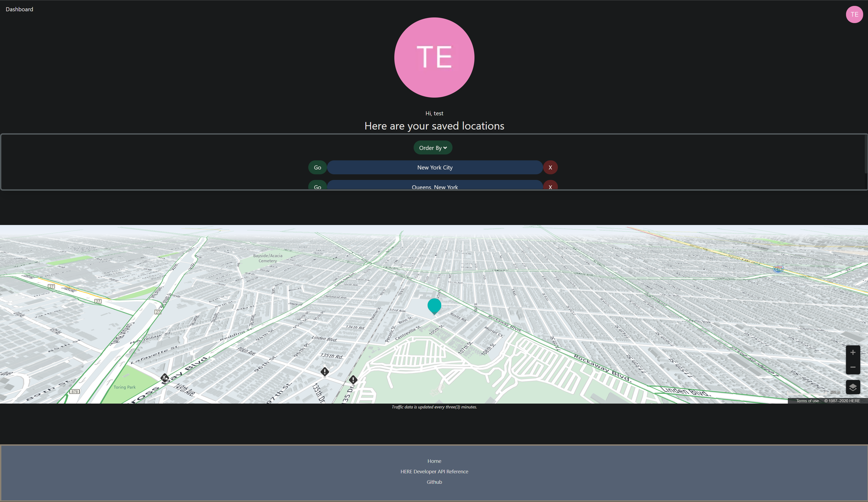
Task: Click roadwork incident icon on Cross Bay Blvd
Action: point(165,378)
